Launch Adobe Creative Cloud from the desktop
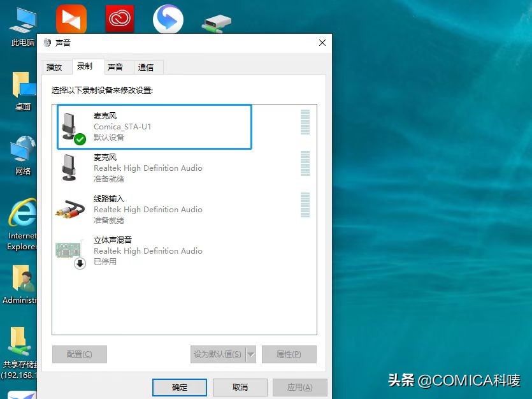Viewport: 532px width, 399px height. (119, 18)
